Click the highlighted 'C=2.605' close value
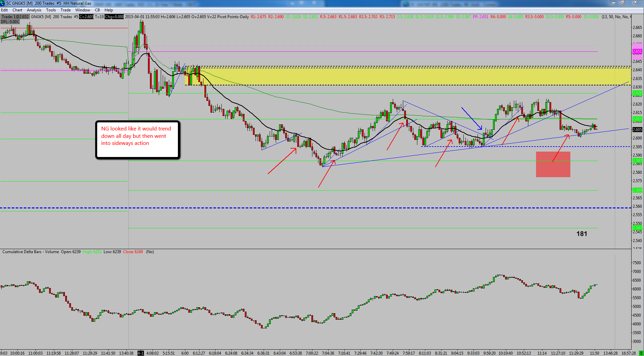This screenshot has width=644, height=356. coord(86,17)
